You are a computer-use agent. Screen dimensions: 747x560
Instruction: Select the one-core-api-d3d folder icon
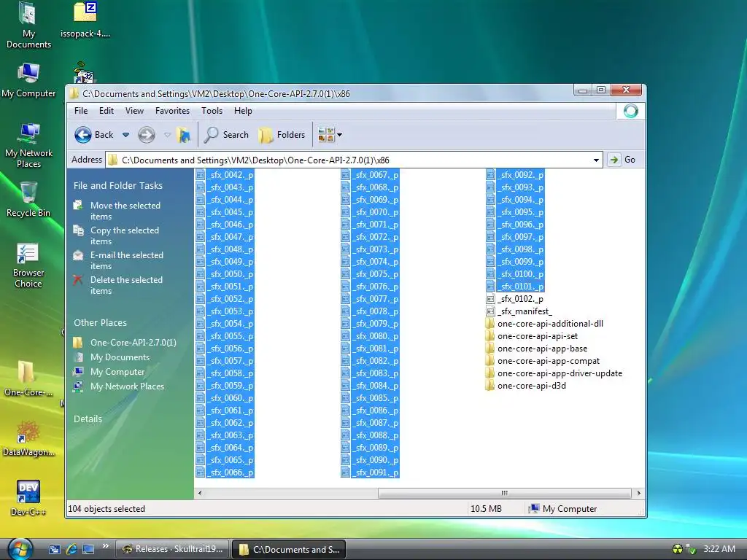[490, 386]
